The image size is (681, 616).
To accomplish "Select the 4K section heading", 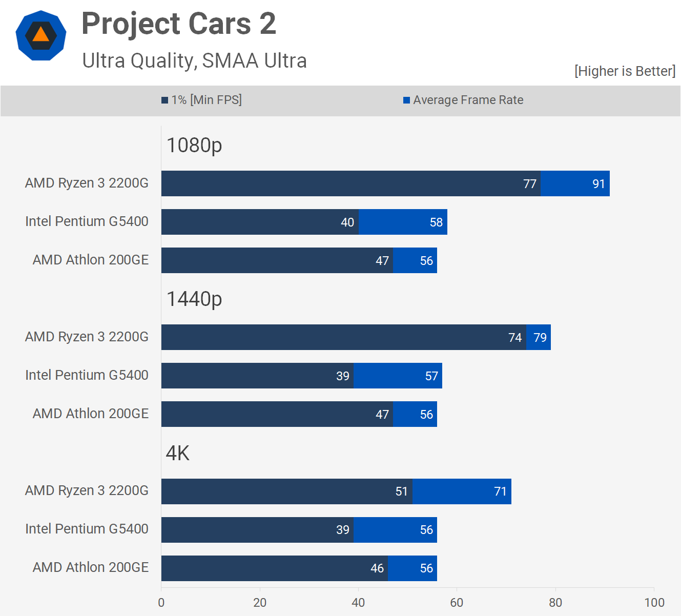I will 178,453.
